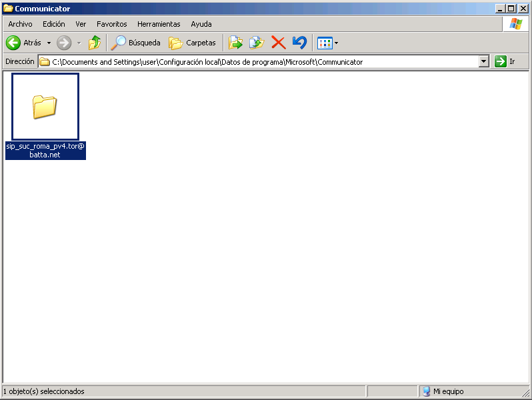
Task: Open the Views icon menu
Action: tap(325, 43)
